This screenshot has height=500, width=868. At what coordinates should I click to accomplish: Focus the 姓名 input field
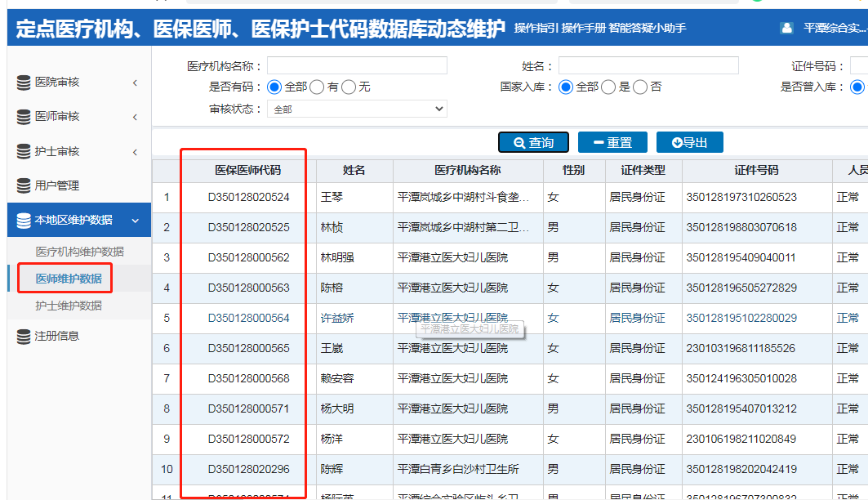[648, 65]
